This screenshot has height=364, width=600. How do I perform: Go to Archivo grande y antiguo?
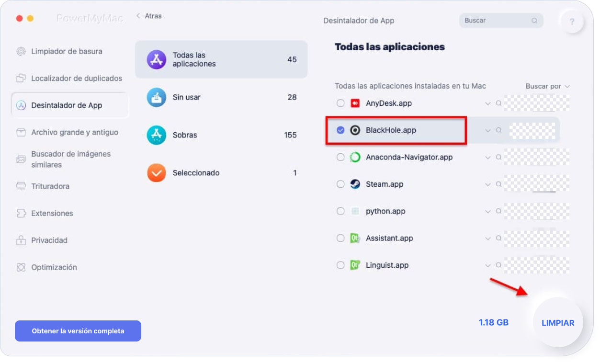(x=69, y=132)
